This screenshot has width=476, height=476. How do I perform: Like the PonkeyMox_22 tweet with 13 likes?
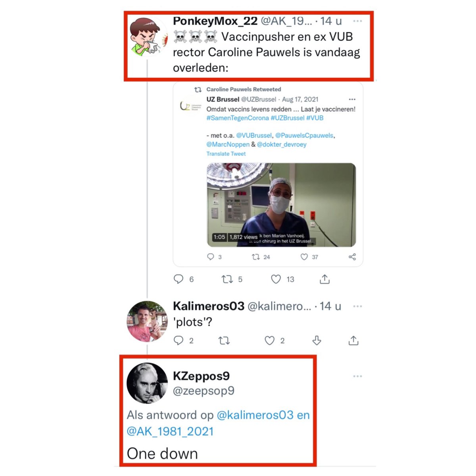[x=276, y=279]
